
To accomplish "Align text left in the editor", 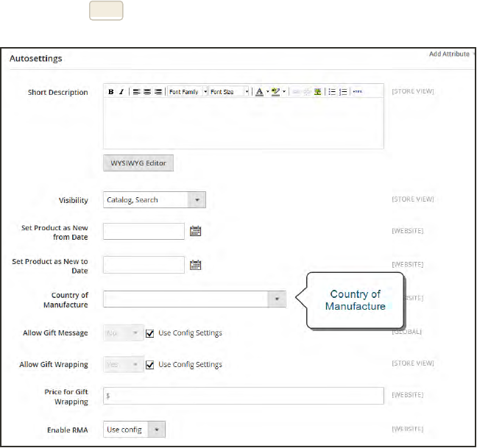I will coord(137,92).
